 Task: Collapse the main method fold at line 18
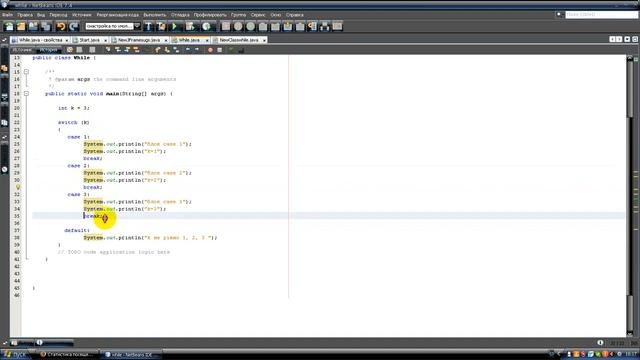(x=27, y=93)
